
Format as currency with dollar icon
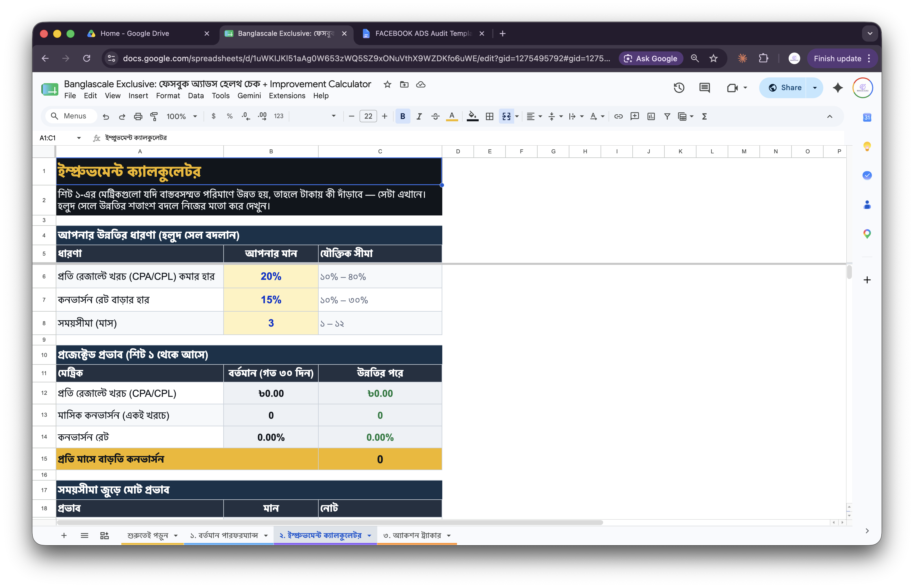click(x=213, y=116)
